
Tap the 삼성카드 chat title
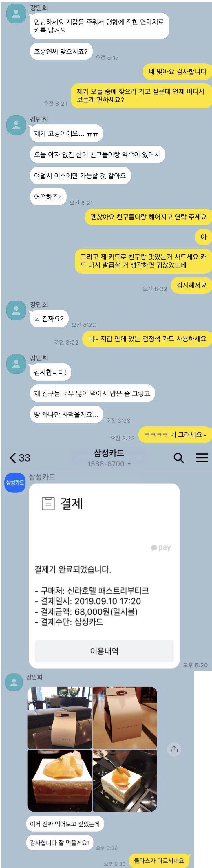109,453
